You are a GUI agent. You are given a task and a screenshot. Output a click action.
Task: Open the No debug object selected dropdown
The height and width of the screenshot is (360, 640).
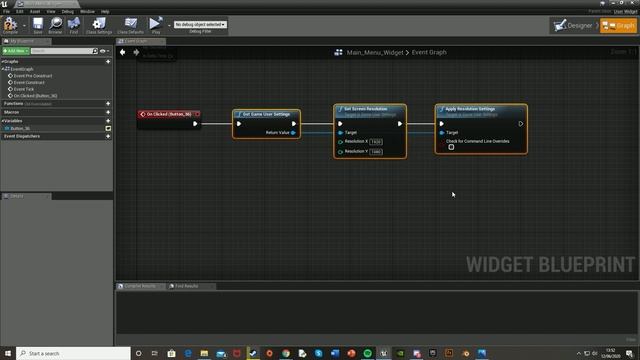pyautogui.click(x=200, y=24)
